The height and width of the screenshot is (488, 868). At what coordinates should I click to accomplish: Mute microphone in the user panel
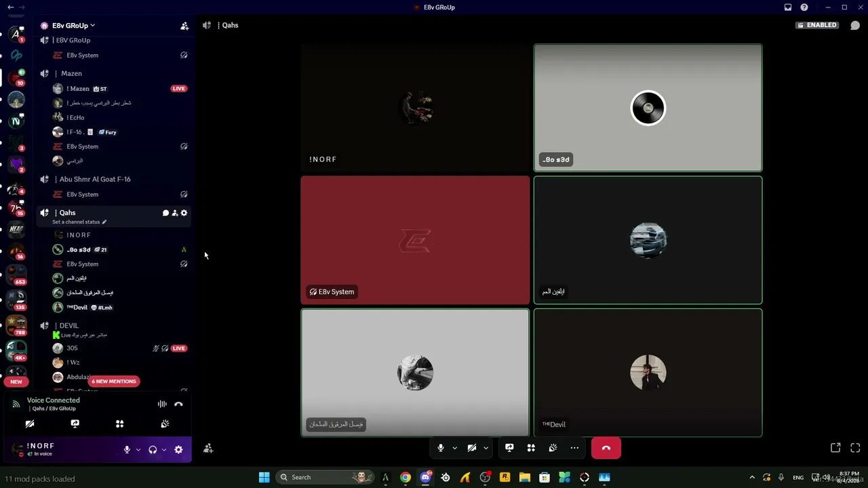[127, 449]
